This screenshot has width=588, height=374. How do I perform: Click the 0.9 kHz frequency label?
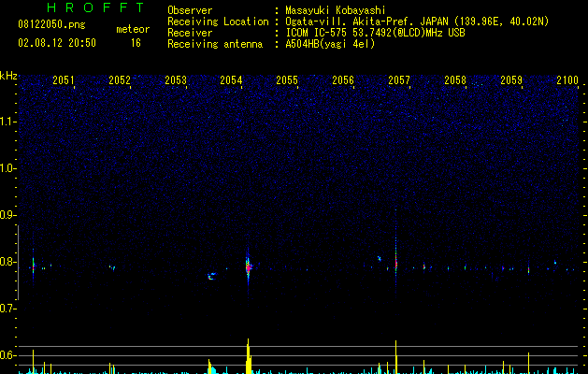pos(8,215)
